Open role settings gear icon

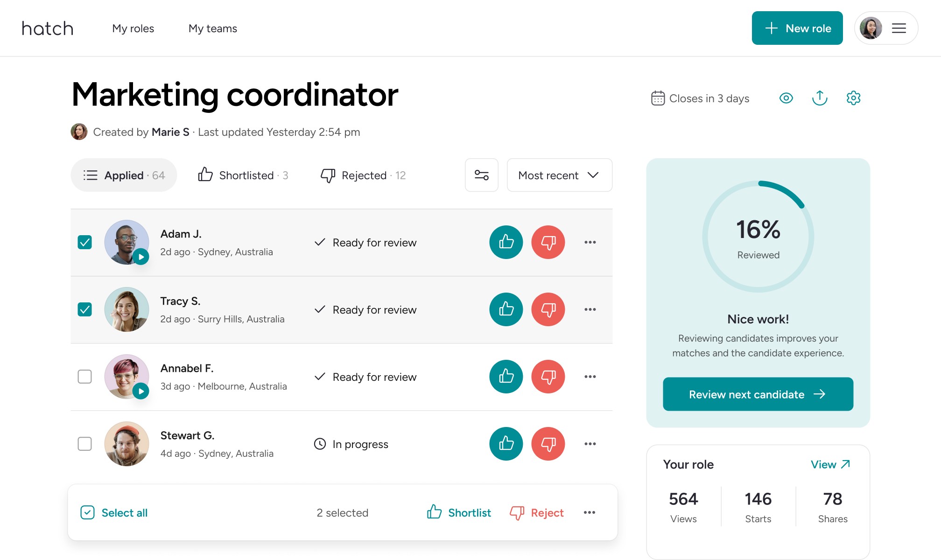coord(853,98)
